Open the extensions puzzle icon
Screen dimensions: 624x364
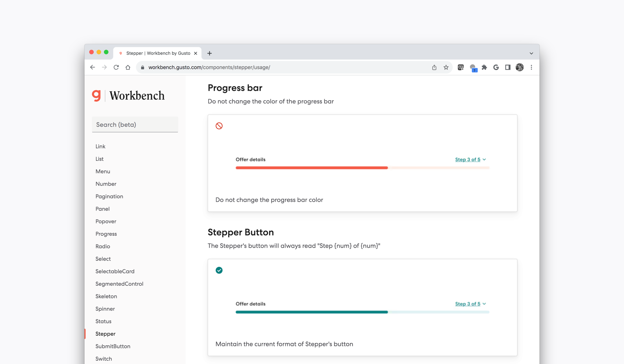point(484,67)
